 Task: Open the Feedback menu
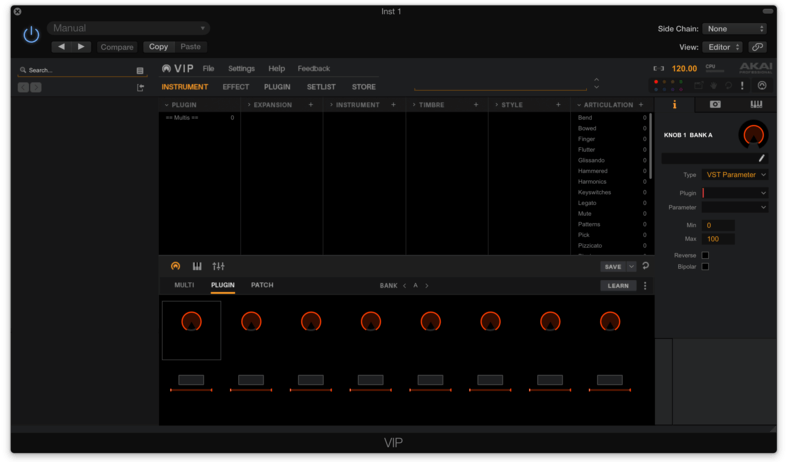tap(314, 68)
